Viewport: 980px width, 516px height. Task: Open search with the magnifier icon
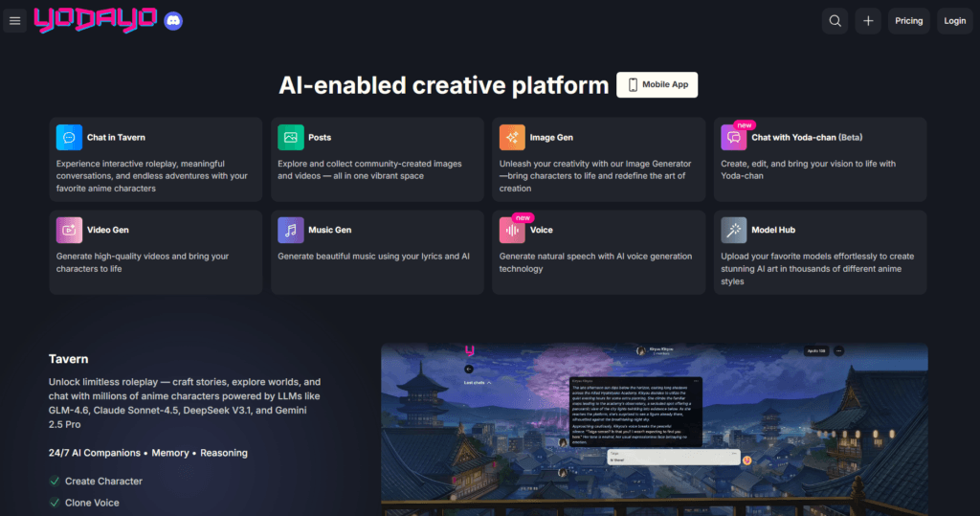point(835,21)
